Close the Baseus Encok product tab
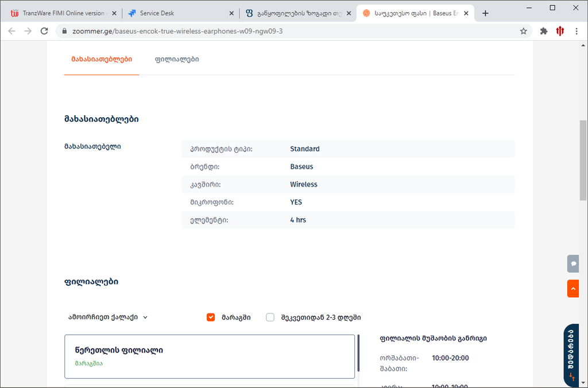588x388 pixels. click(x=466, y=13)
